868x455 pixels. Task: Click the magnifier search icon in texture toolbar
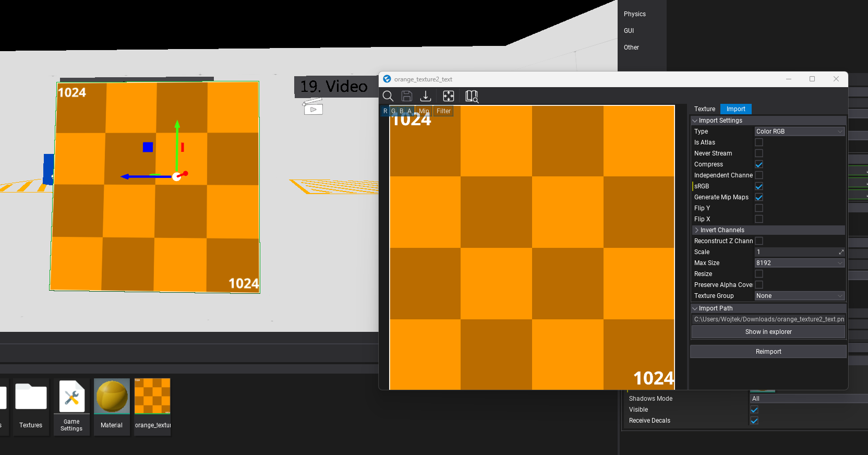[388, 96]
